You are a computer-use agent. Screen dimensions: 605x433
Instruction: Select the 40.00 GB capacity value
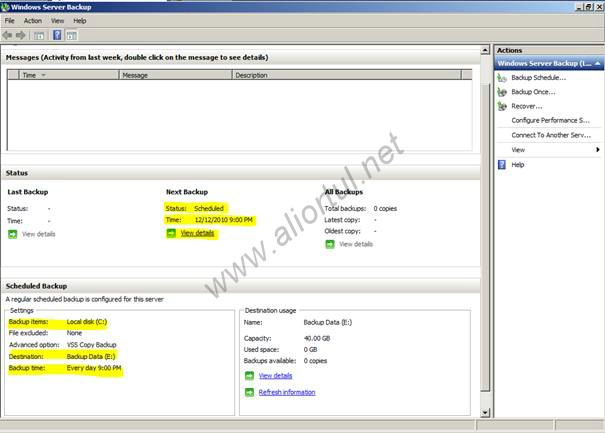[x=317, y=338]
